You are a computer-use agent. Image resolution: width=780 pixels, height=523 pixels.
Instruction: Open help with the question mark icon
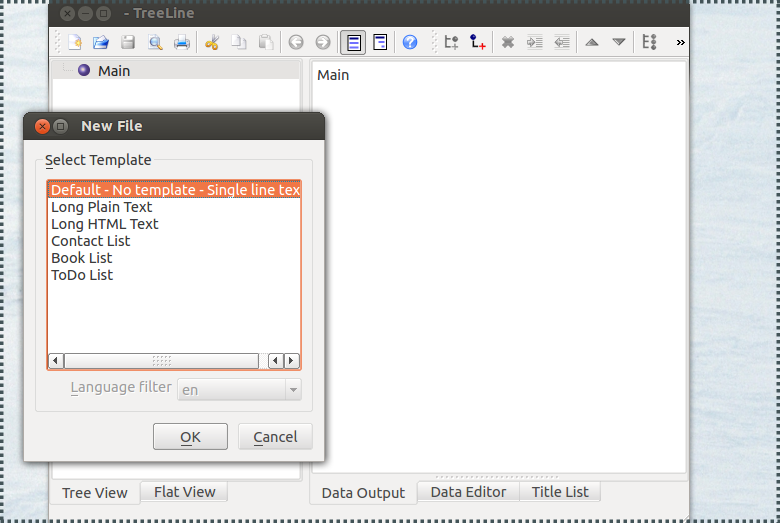(410, 42)
